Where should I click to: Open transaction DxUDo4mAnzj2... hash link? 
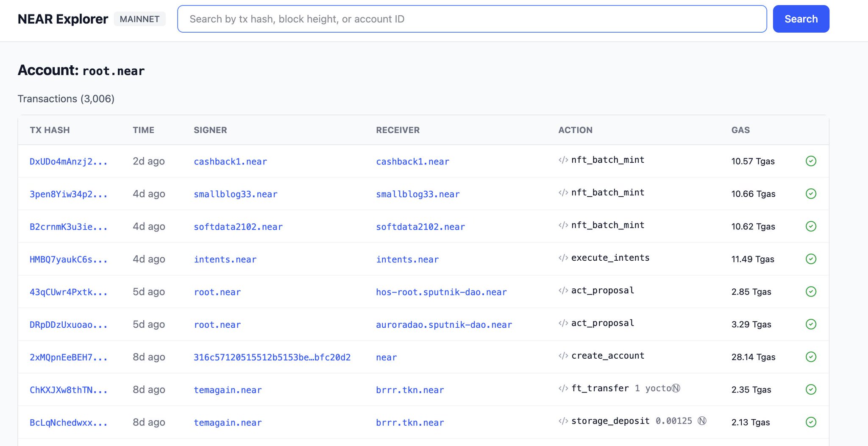tap(68, 162)
